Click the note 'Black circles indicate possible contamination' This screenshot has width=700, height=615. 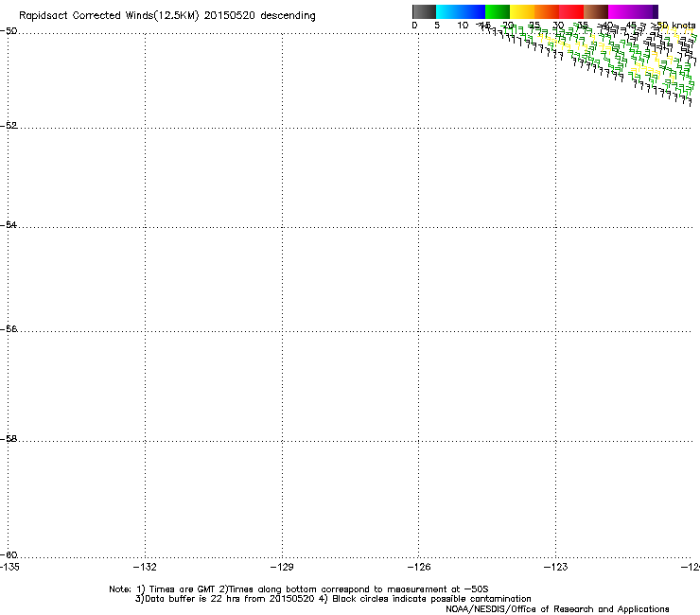pyautogui.click(x=431, y=599)
